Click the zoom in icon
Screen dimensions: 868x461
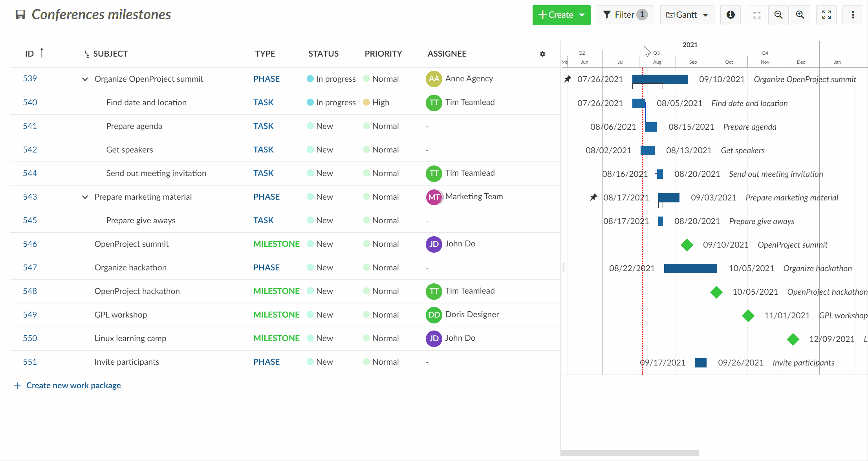point(801,15)
